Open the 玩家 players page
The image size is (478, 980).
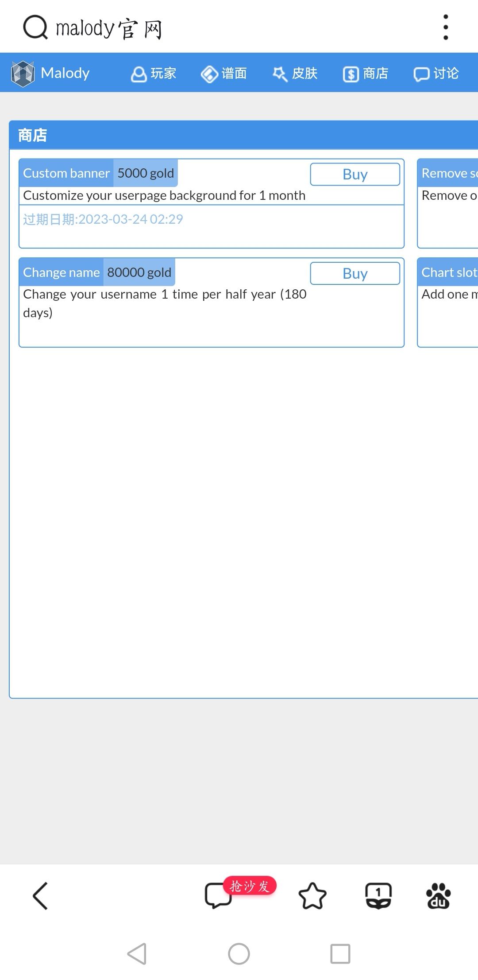click(x=154, y=74)
